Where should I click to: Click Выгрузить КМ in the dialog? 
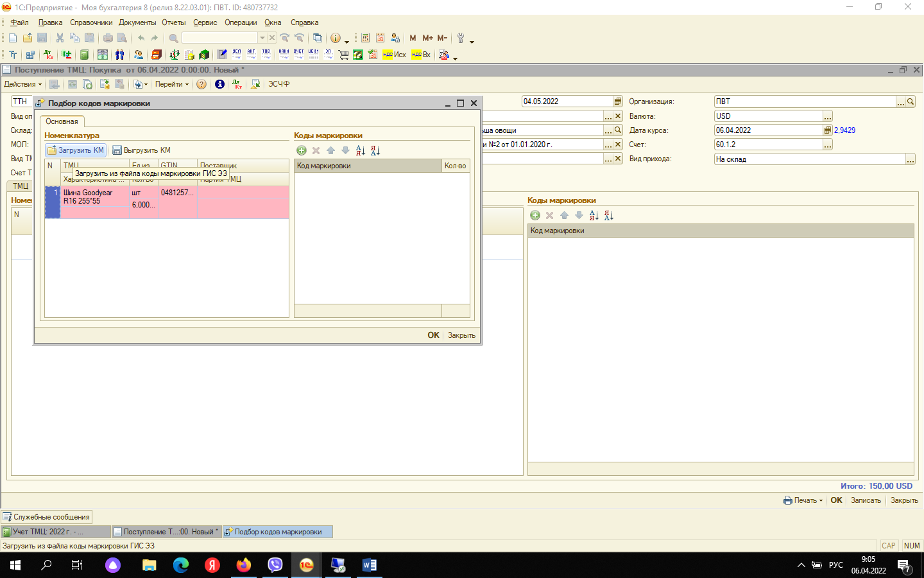[x=141, y=150]
